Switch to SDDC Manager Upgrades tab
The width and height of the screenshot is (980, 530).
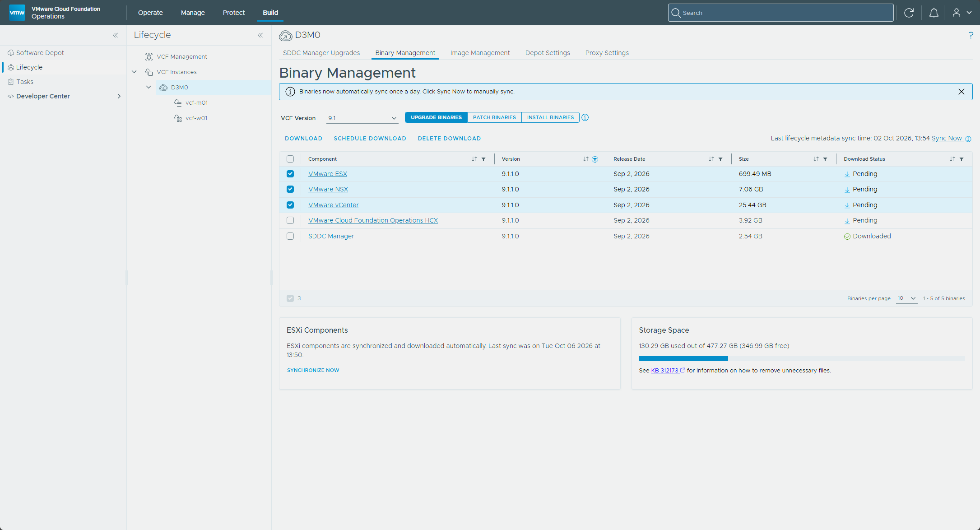pyautogui.click(x=321, y=53)
